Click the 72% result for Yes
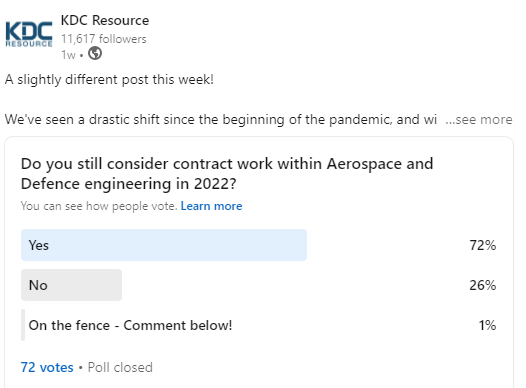Image resolution: width=526 pixels, height=388 pixels. (x=482, y=245)
